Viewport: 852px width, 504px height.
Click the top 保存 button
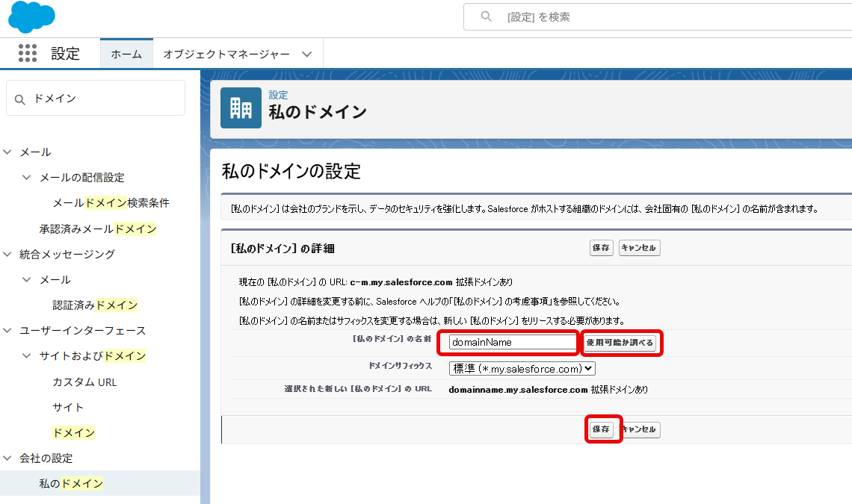coord(602,248)
